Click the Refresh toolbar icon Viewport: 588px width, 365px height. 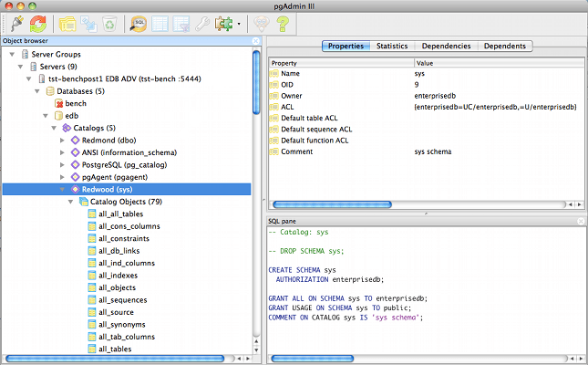[38, 24]
